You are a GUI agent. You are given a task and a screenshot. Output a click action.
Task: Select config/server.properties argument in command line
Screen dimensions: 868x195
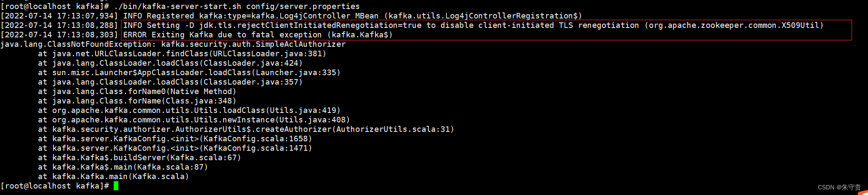[x=303, y=6]
